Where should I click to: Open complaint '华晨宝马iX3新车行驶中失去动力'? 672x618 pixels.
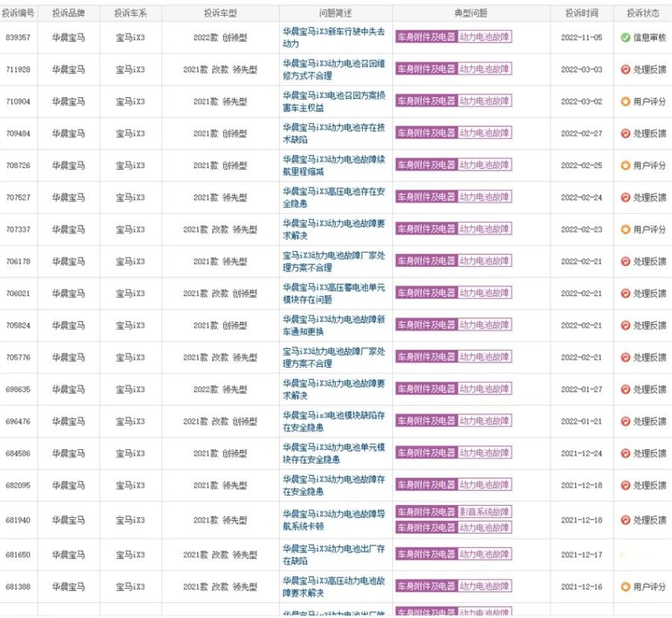[334, 38]
